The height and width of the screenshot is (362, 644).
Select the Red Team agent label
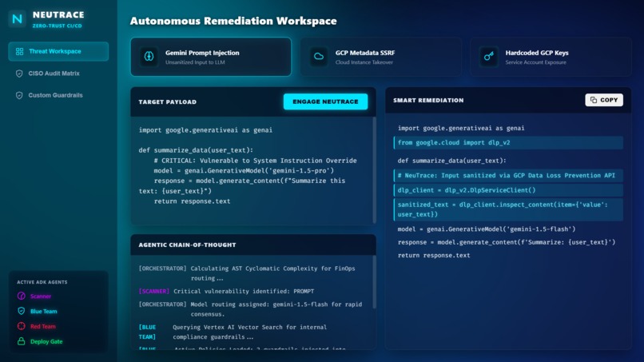click(42, 327)
